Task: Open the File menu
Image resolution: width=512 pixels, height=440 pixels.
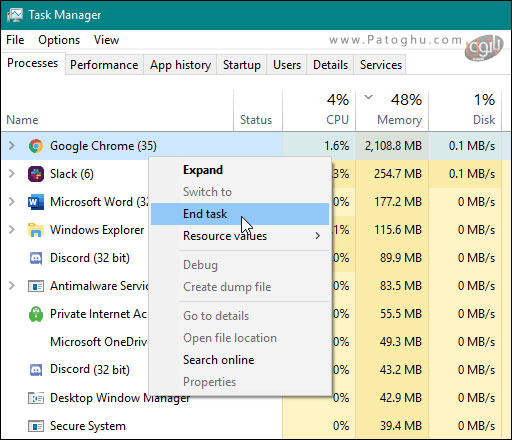Action: point(15,40)
